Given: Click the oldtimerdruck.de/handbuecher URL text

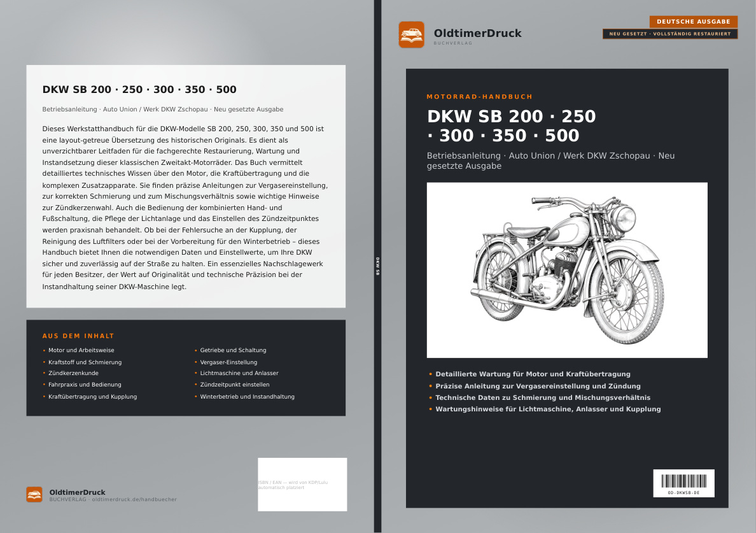Looking at the screenshot, I should [x=134, y=500].
